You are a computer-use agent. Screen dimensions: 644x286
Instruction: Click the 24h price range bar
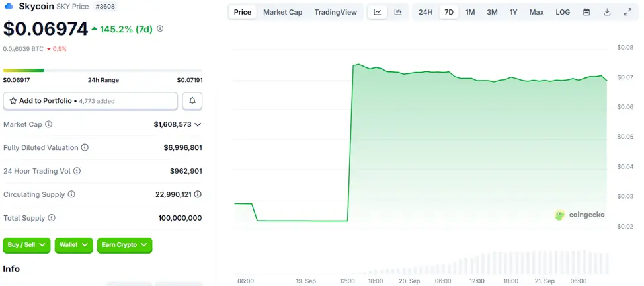[x=102, y=70]
